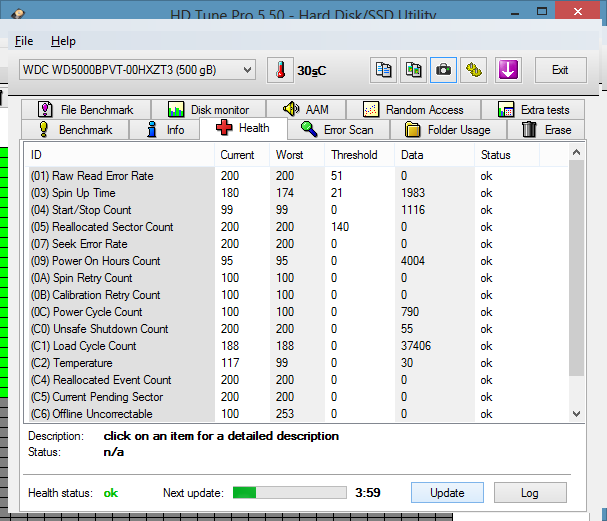Image resolution: width=607 pixels, height=521 pixels.
Task: Click the Exit button
Action: click(x=561, y=70)
